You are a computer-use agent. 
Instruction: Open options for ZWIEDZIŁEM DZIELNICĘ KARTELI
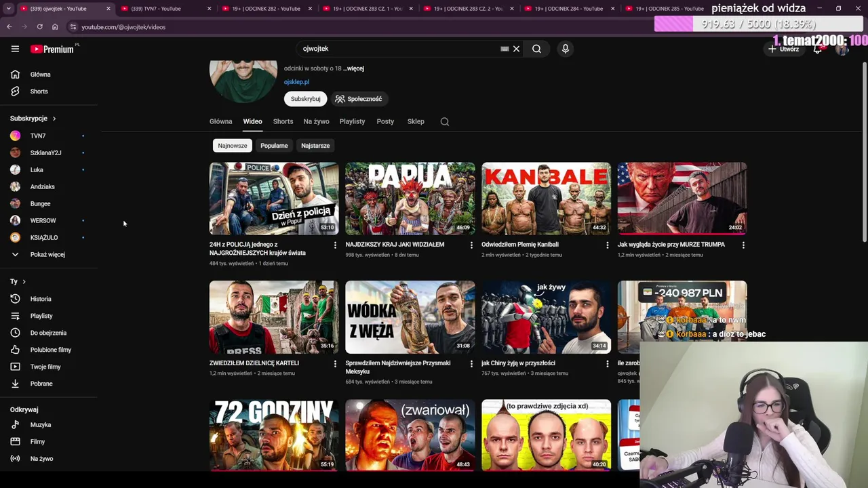point(335,364)
